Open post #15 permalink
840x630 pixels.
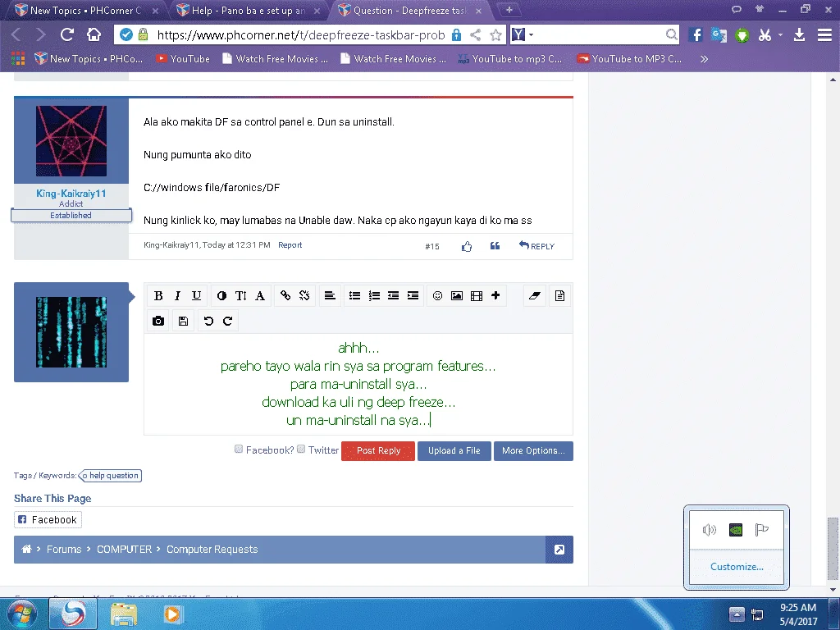[431, 246]
